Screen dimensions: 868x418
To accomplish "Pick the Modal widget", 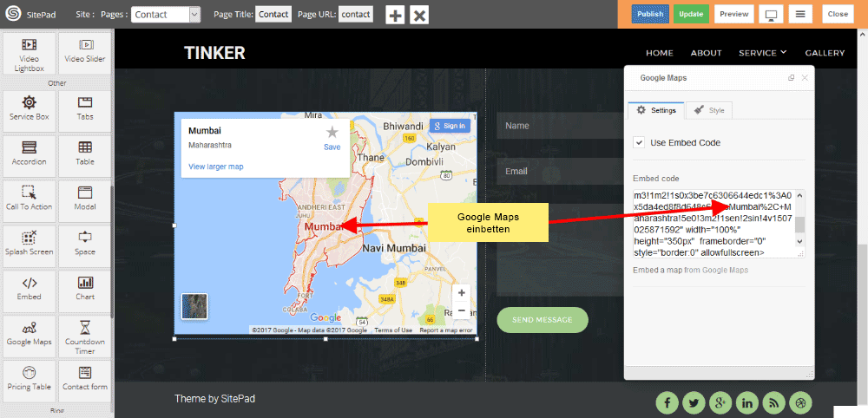I will 85,200.
